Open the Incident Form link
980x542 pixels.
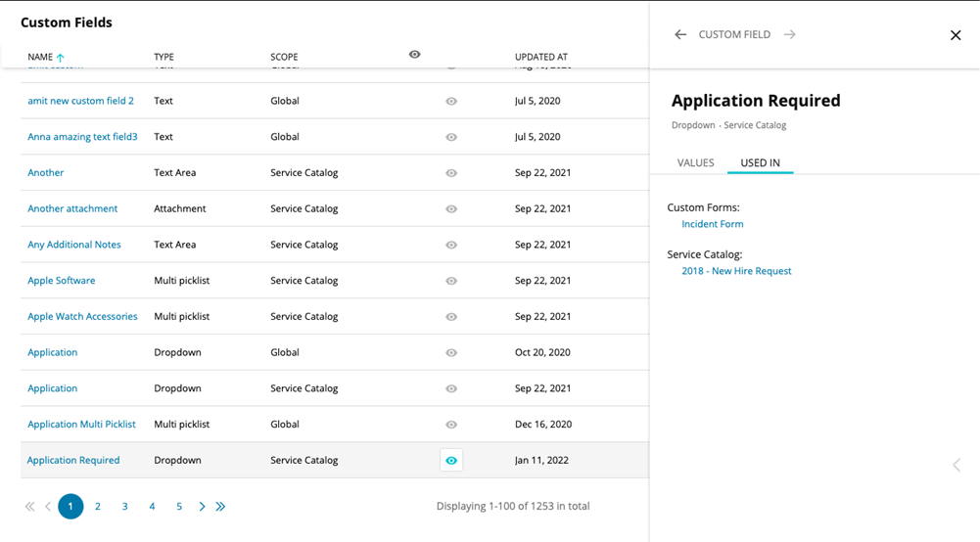pyautogui.click(x=712, y=224)
